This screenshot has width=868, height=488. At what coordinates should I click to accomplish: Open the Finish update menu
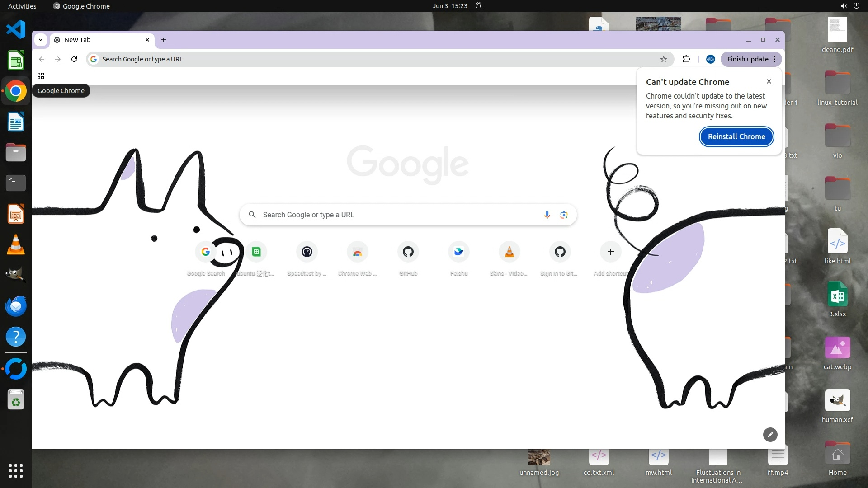(x=751, y=59)
